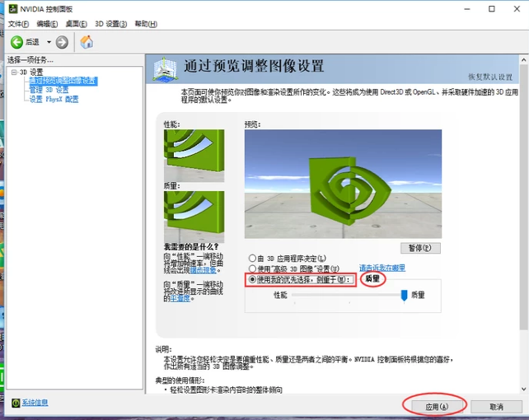The width and height of the screenshot is (529, 420).
Task: Click the gray Forward arrow icon
Action: click(62, 42)
